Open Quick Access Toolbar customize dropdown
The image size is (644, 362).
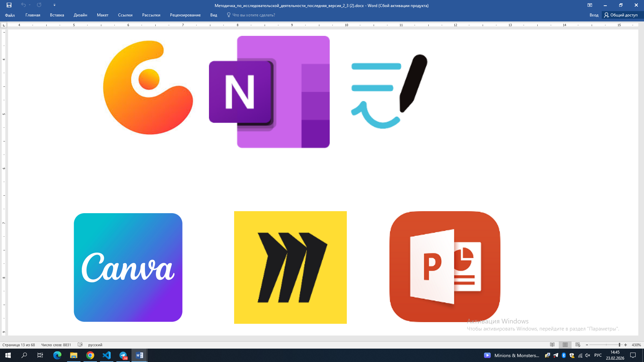54,5
